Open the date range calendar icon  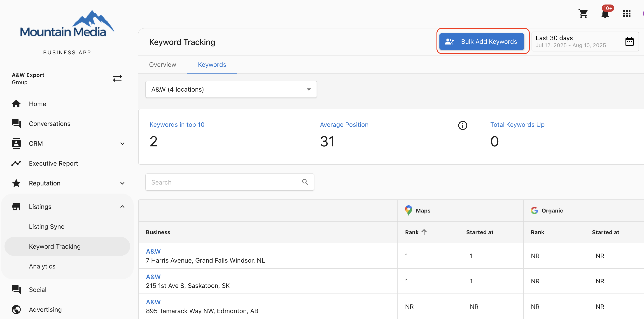629,42
